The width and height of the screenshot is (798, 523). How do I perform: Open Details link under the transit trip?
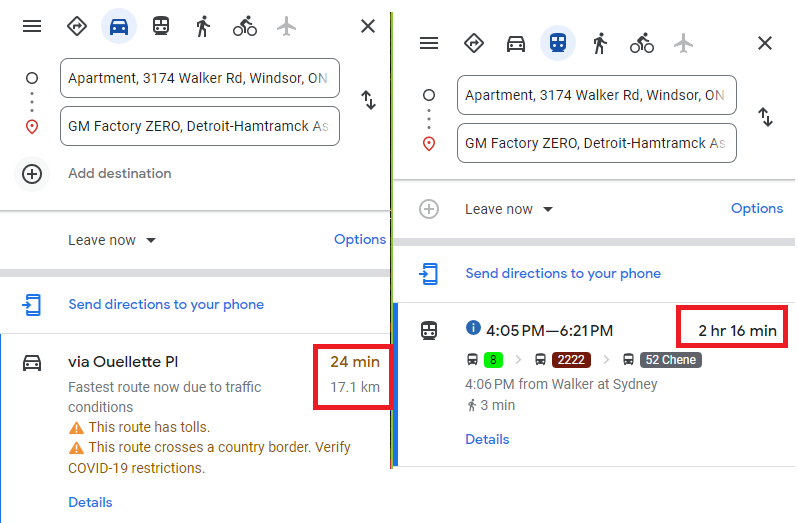coord(487,439)
